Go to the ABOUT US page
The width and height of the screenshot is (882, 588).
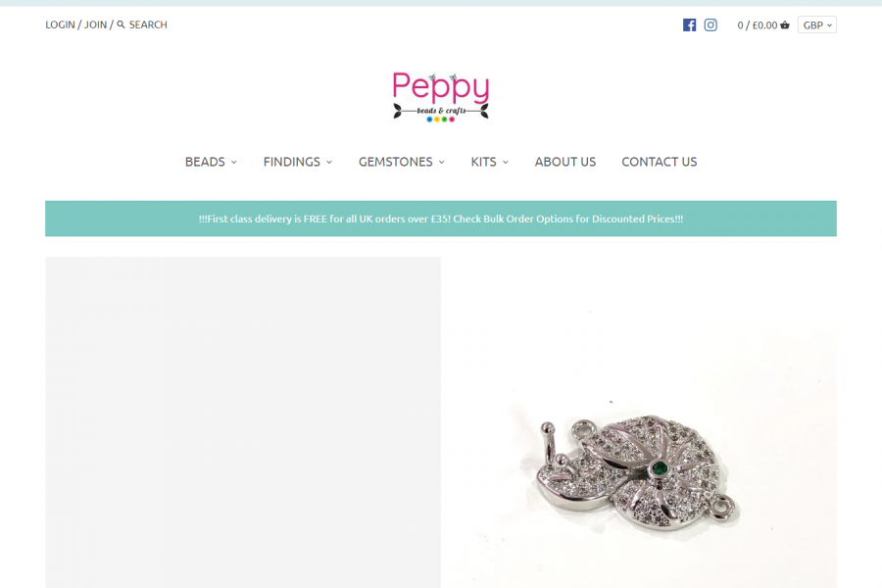click(564, 162)
